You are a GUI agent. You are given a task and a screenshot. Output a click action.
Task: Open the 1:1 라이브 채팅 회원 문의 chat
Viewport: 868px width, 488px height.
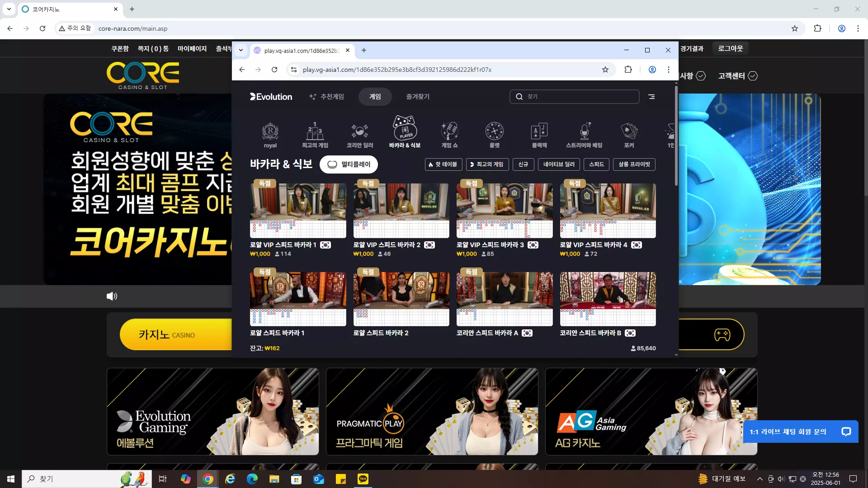pyautogui.click(x=801, y=432)
